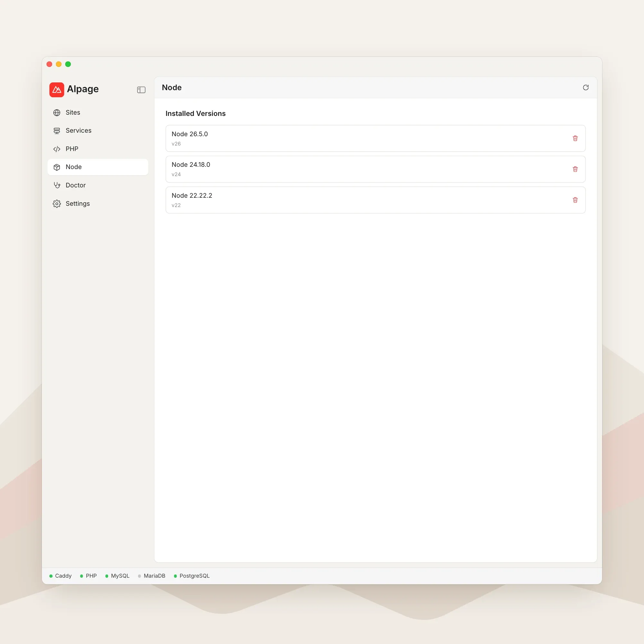
Task: Click Caddy status in status bar
Action: [x=60, y=576]
